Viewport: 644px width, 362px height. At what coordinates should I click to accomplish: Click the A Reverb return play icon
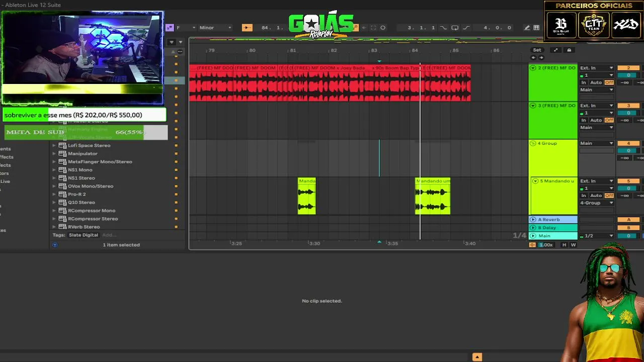click(533, 219)
